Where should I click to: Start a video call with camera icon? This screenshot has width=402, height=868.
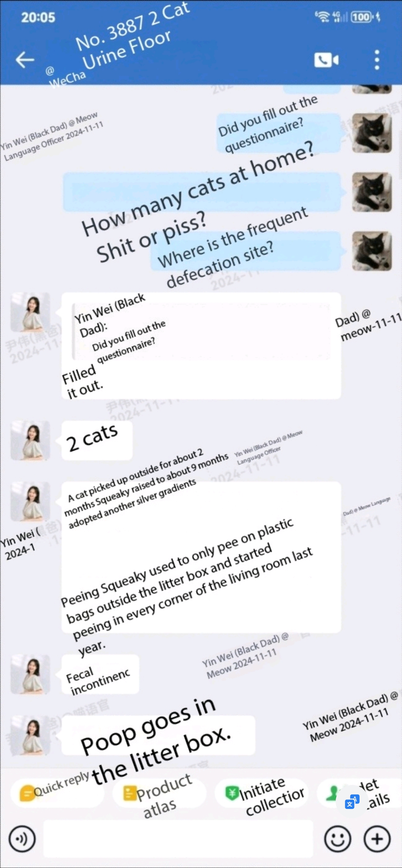[326, 60]
